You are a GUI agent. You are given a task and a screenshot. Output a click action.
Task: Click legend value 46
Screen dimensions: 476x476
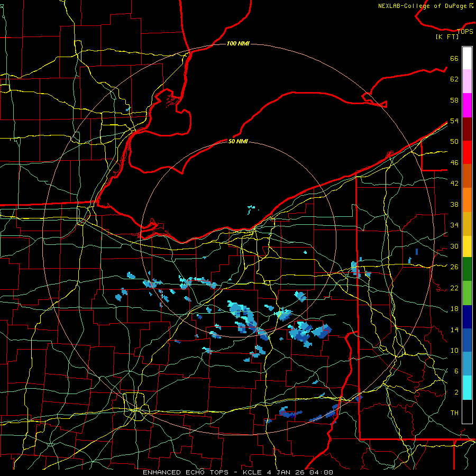(x=454, y=163)
